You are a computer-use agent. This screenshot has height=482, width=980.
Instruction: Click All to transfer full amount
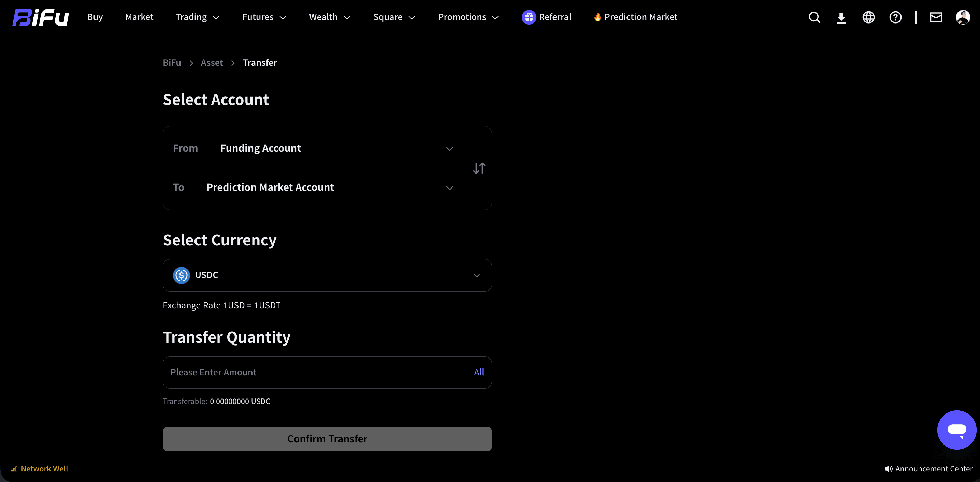point(479,372)
